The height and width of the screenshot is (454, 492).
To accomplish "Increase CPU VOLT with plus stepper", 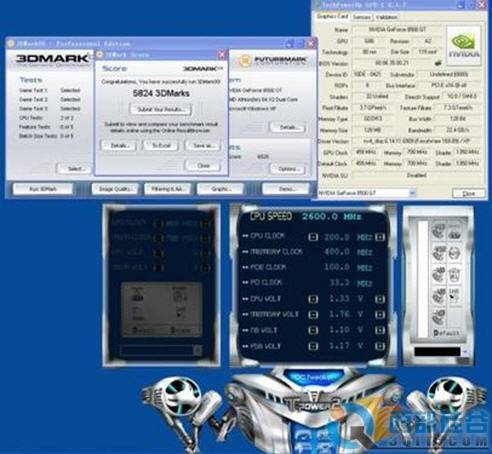I will tap(380, 299).
